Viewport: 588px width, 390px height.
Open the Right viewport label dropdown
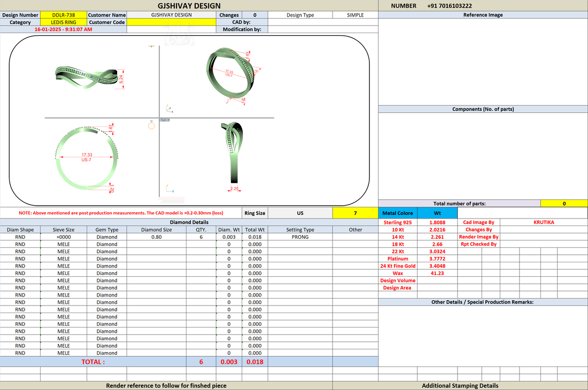click(165, 120)
